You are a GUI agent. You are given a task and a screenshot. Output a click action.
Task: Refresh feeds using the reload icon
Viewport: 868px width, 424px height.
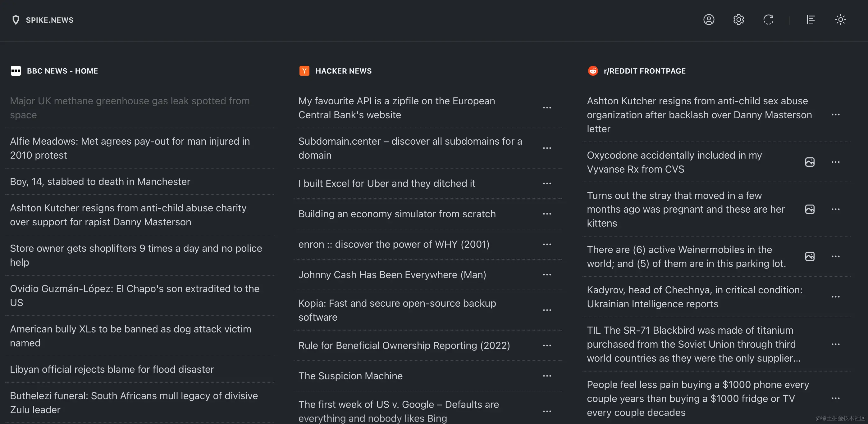click(x=768, y=20)
